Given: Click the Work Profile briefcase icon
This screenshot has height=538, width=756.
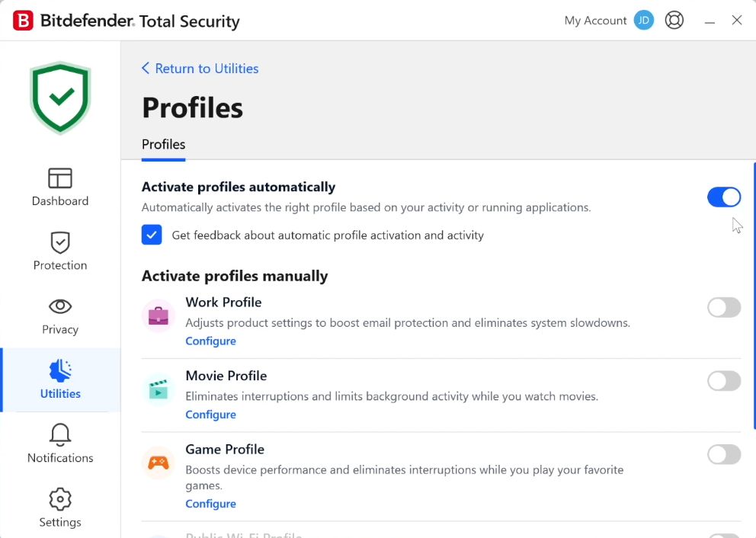Looking at the screenshot, I should [159, 315].
